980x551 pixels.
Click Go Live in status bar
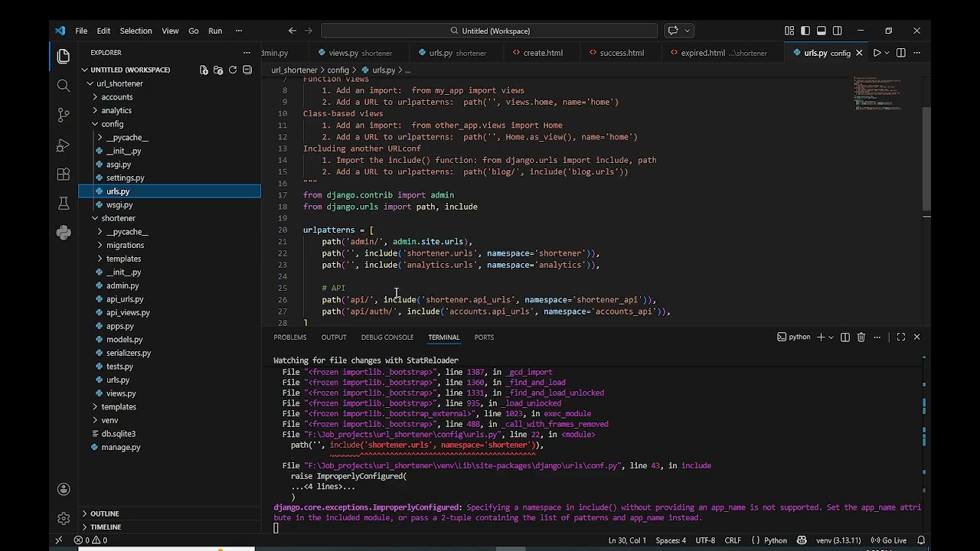[x=889, y=540]
